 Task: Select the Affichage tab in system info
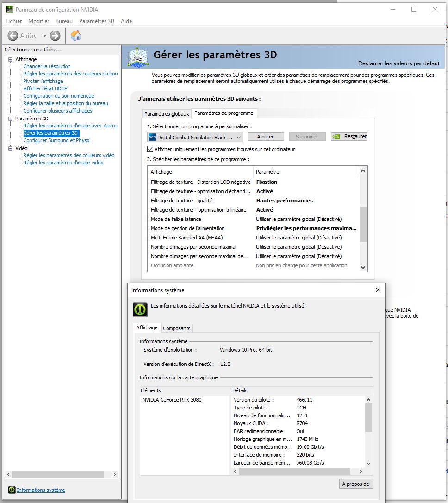coord(147,327)
